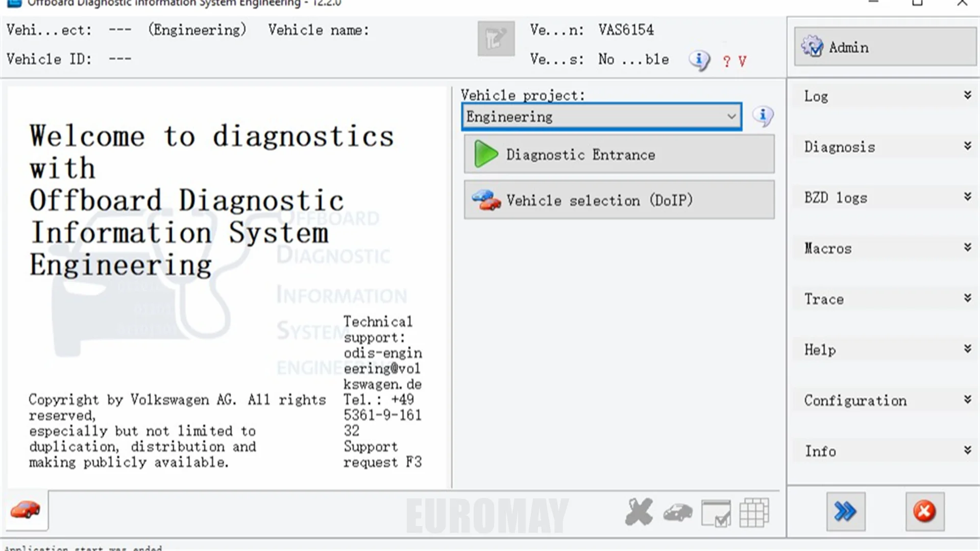This screenshot has width=980, height=551.
Task: Click the gray car icon in bottom toolbar
Action: pyautogui.click(x=678, y=513)
